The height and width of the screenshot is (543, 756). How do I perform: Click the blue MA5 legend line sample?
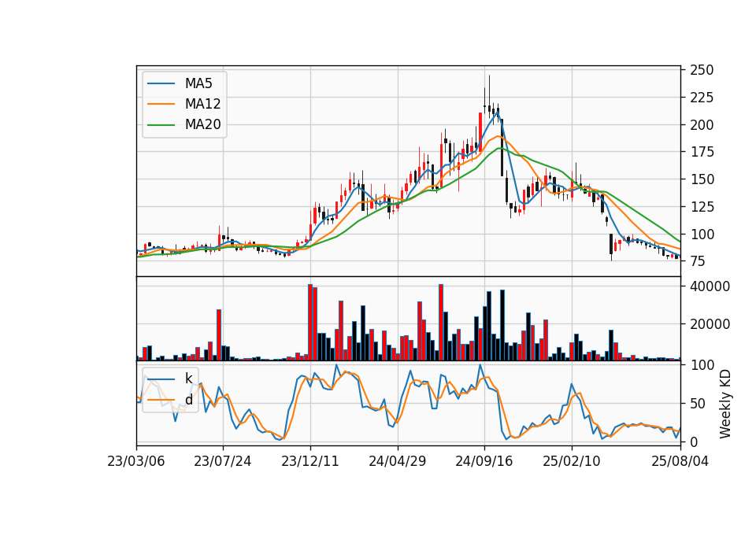[161, 84]
